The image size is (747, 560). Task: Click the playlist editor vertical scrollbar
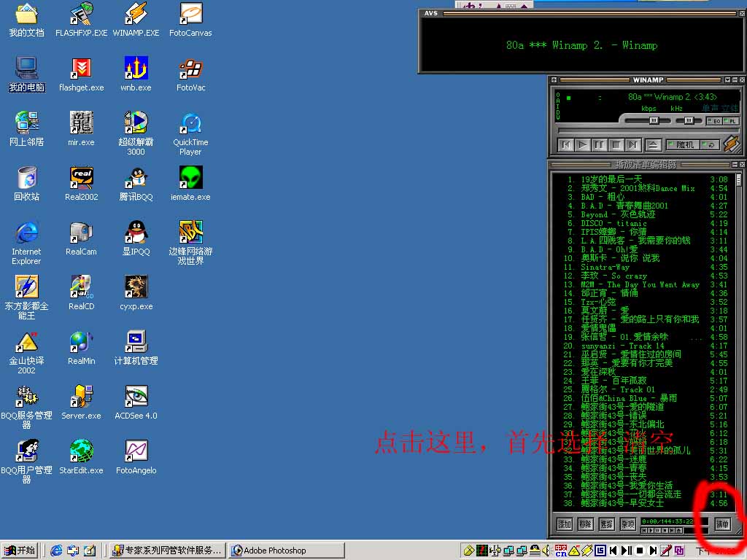point(738,341)
